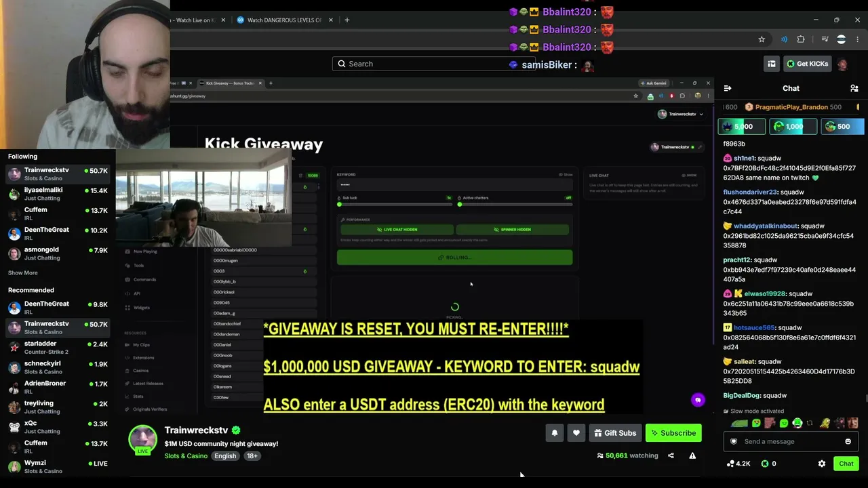Bookmark this page with the outer browser star

[x=762, y=39]
